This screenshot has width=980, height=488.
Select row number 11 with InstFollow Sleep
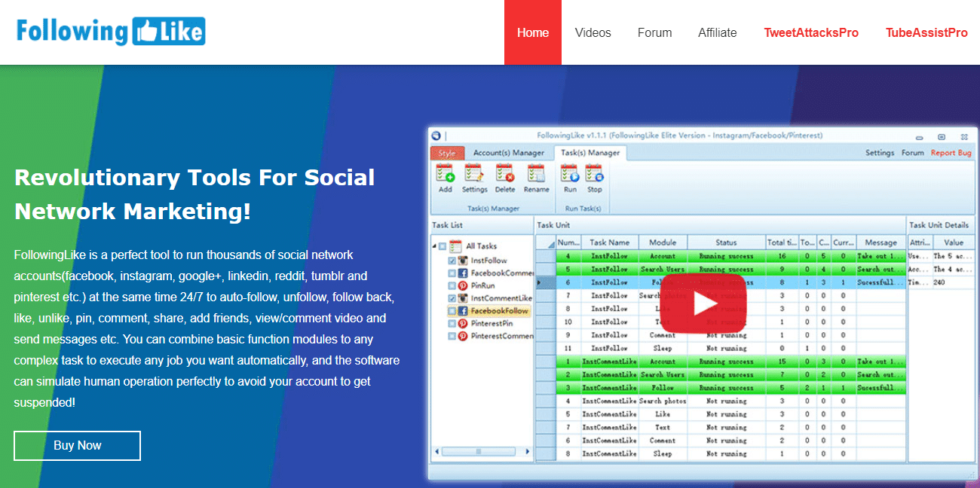pyautogui.click(x=721, y=349)
